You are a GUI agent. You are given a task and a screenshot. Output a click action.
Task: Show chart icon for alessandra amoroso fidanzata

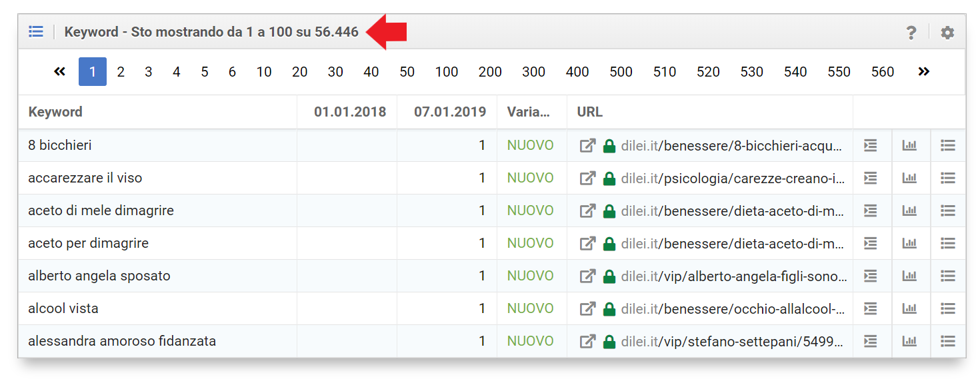coord(909,341)
